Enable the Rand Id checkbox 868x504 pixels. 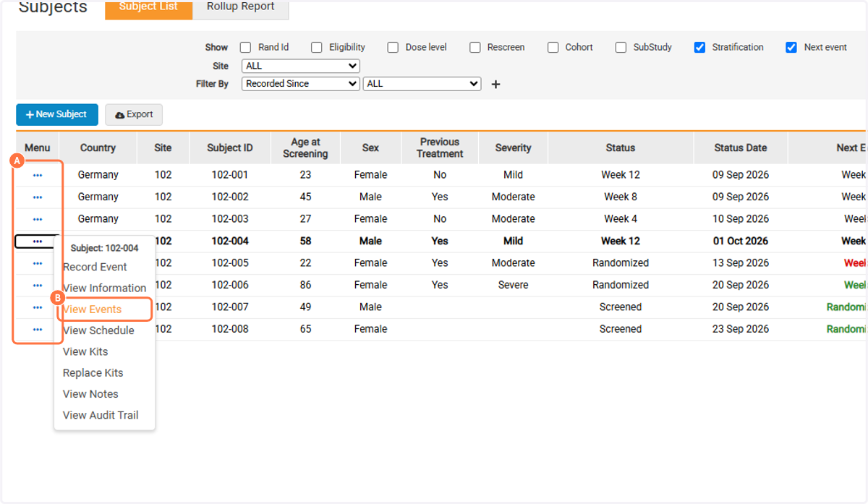[246, 48]
